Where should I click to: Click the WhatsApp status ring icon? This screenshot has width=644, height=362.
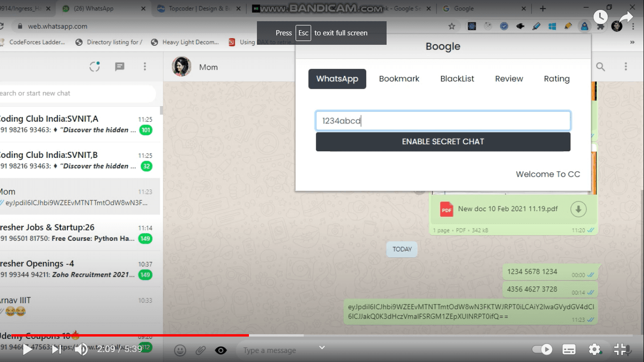coord(95,67)
